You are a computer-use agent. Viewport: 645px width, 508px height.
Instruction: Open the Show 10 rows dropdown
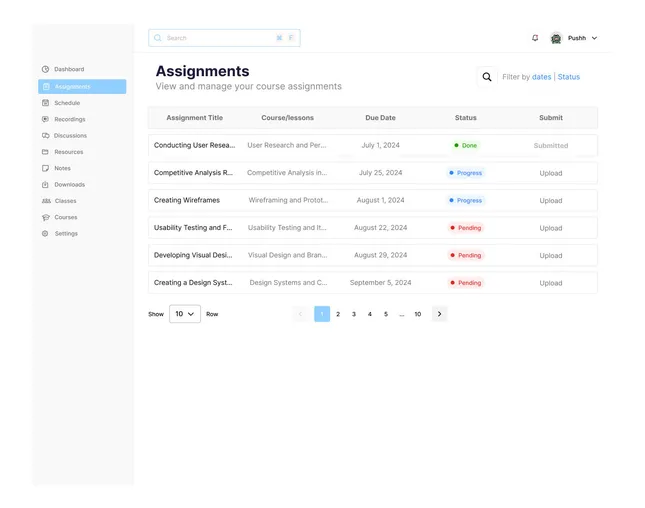[185, 314]
